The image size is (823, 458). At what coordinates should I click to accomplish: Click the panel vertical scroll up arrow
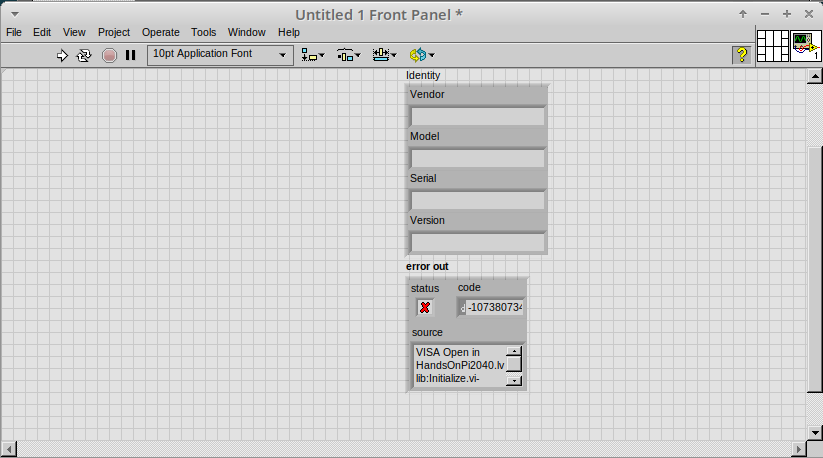pyautogui.click(x=815, y=77)
